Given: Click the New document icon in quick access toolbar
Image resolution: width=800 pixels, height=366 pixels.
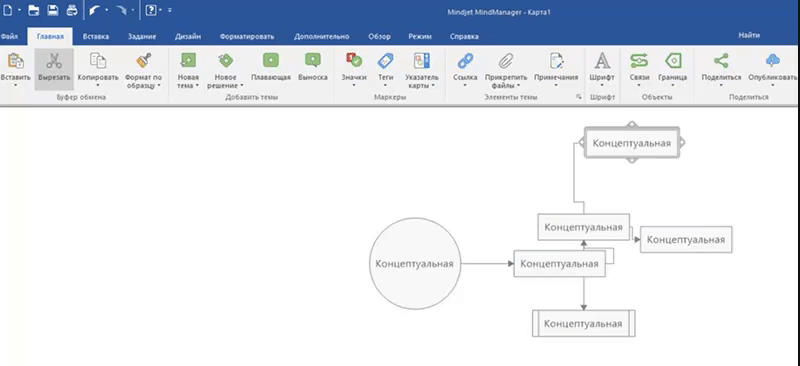Looking at the screenshot, I should (x=8, y=10).
